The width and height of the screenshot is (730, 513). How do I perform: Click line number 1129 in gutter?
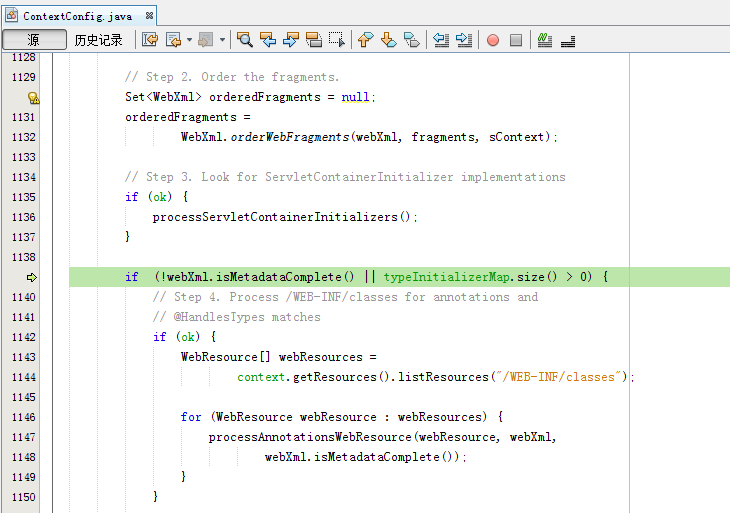coord(23,77)
